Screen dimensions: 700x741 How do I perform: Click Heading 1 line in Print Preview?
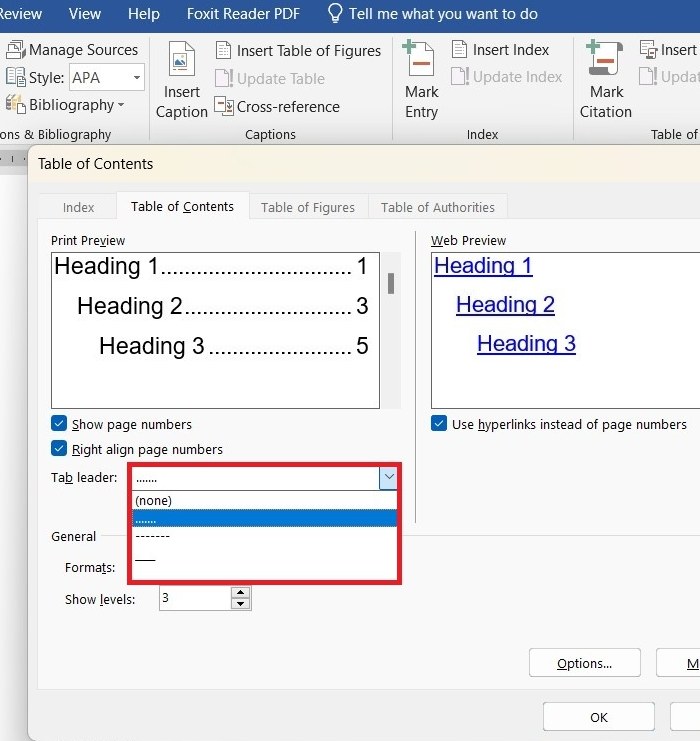pos(211,266)
